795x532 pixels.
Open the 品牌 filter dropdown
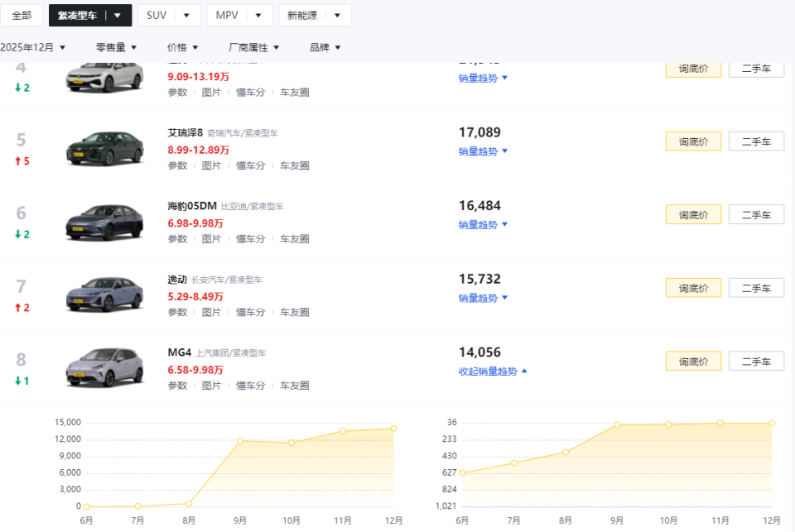coord(325,46)
